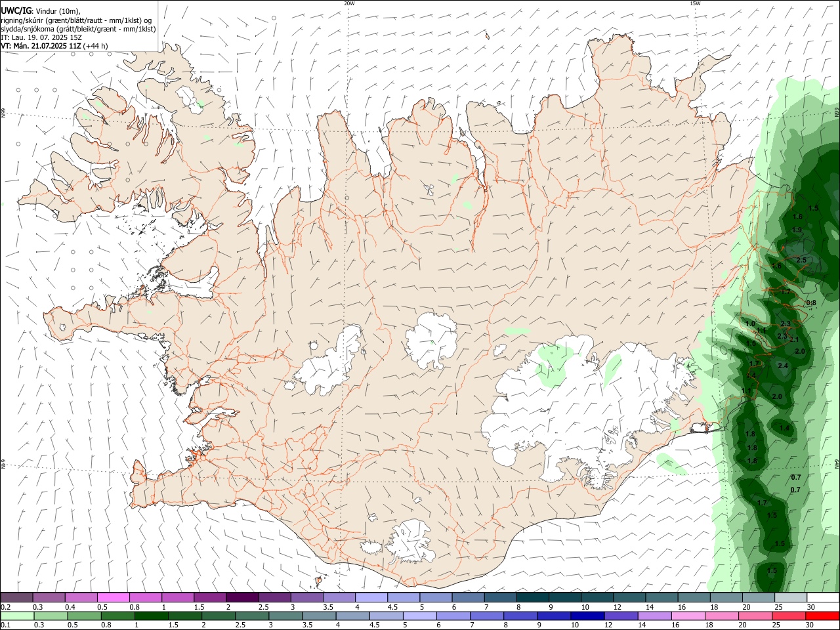Click the '2.1' precipitation value on the map
Viewport: 840px width, 630px height.
(x=794, y=339)
